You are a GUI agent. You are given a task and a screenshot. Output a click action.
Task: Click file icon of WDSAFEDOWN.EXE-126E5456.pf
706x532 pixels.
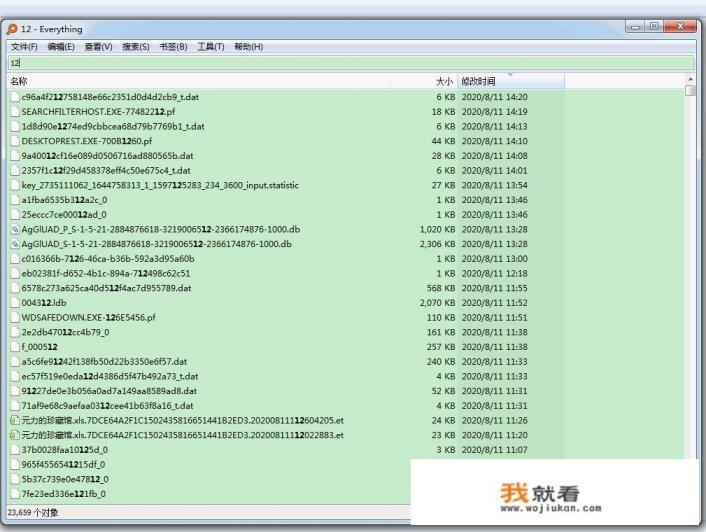[x=15, y=317]
